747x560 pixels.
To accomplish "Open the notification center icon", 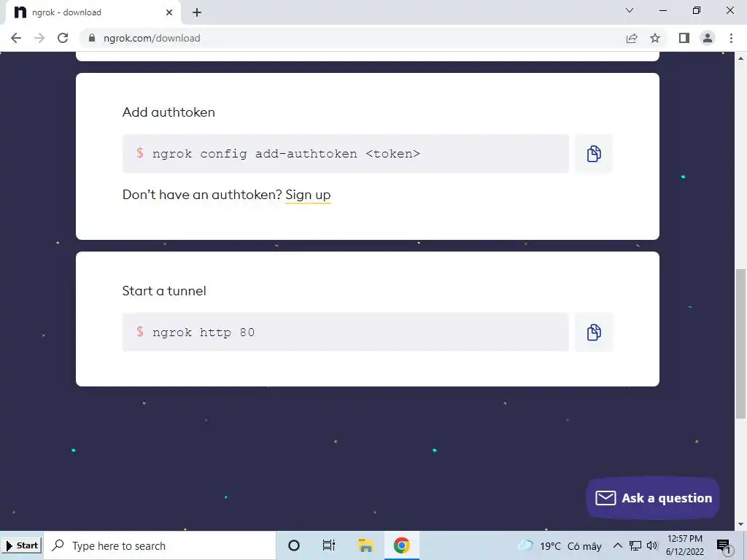I will pyautogui.click(x=724, y=545).
